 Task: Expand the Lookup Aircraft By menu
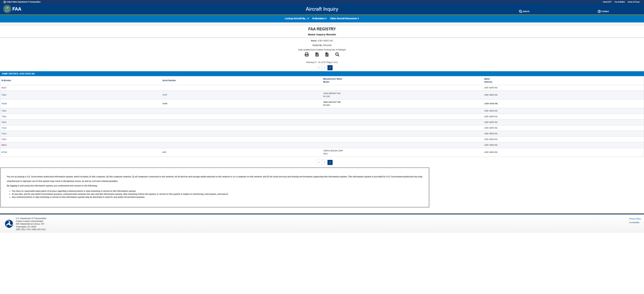(296, 18)
